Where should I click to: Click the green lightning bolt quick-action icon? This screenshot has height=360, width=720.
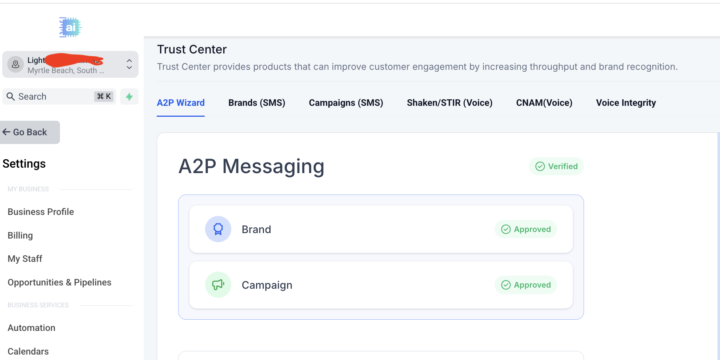click(129, 97)
